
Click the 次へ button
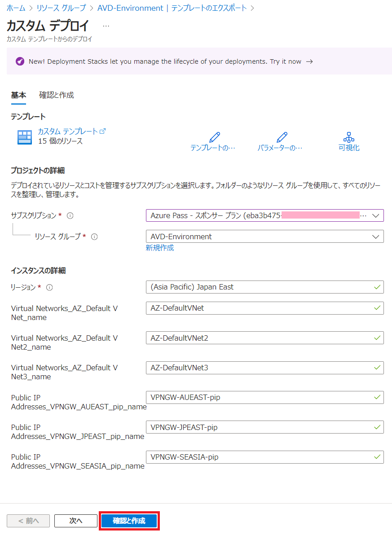76,521
